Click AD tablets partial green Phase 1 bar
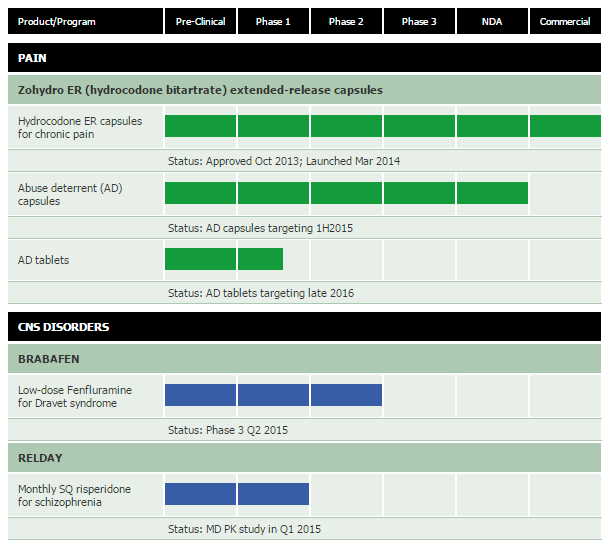 (261, 259)
